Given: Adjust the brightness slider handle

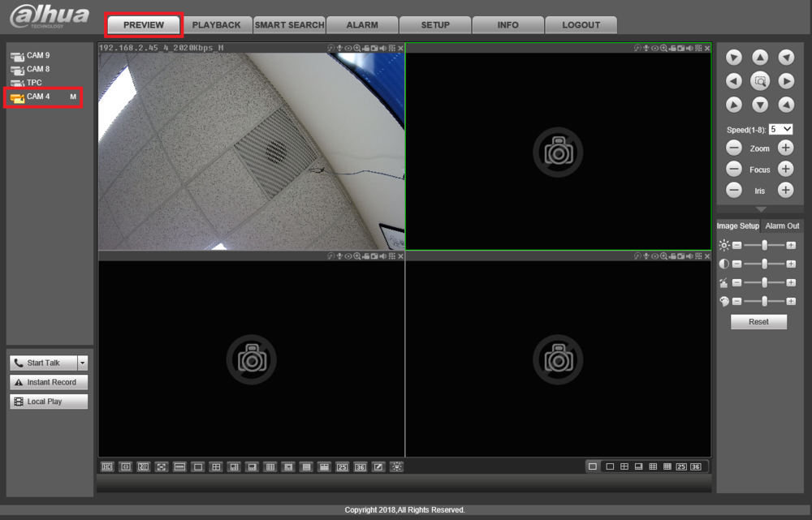Looking at the screenshot, I should coord(764,245).
